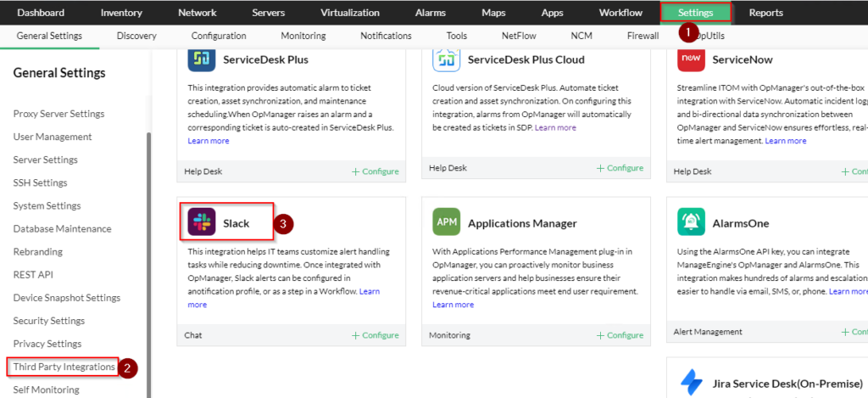Switch to the General Settings tab
Viewport: 868px width, 398px height.
pyautogui.click(x=49, y=36)
